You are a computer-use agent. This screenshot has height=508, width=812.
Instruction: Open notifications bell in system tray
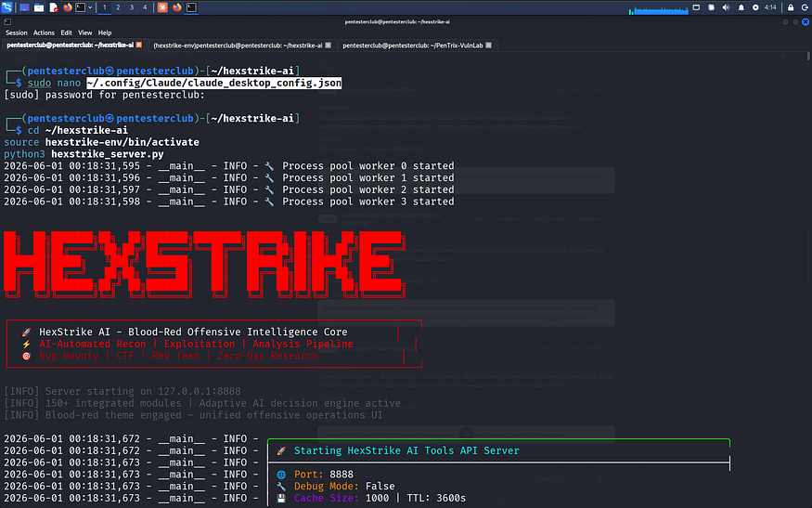[741, 7]
